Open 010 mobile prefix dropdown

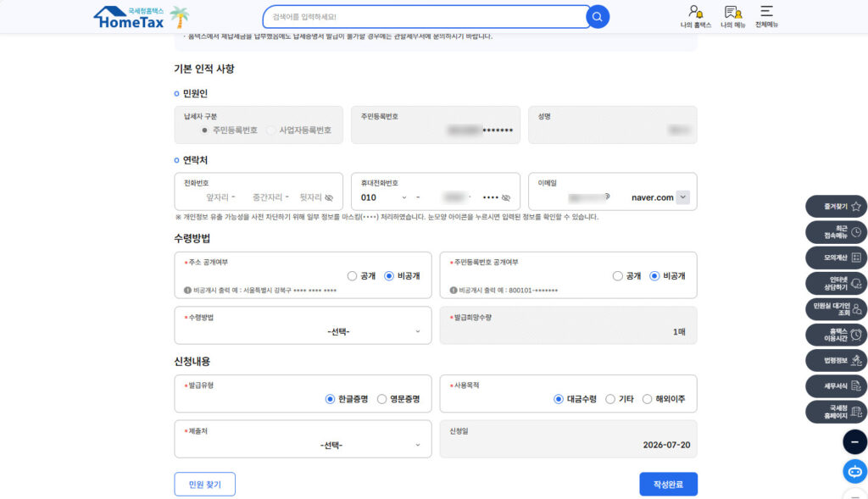[x=384, y=197]
